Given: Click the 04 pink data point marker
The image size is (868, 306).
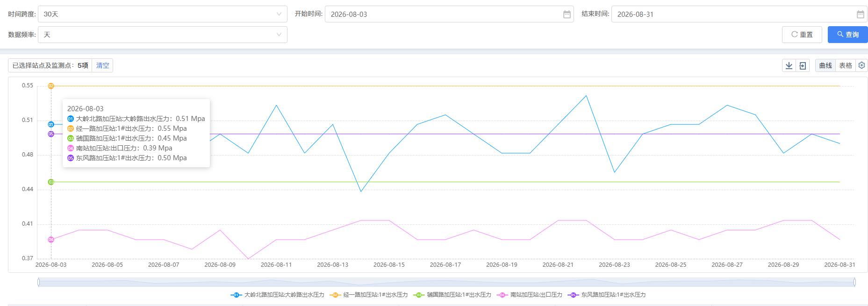Looking at the screenshot, I should tap(51, 240).
